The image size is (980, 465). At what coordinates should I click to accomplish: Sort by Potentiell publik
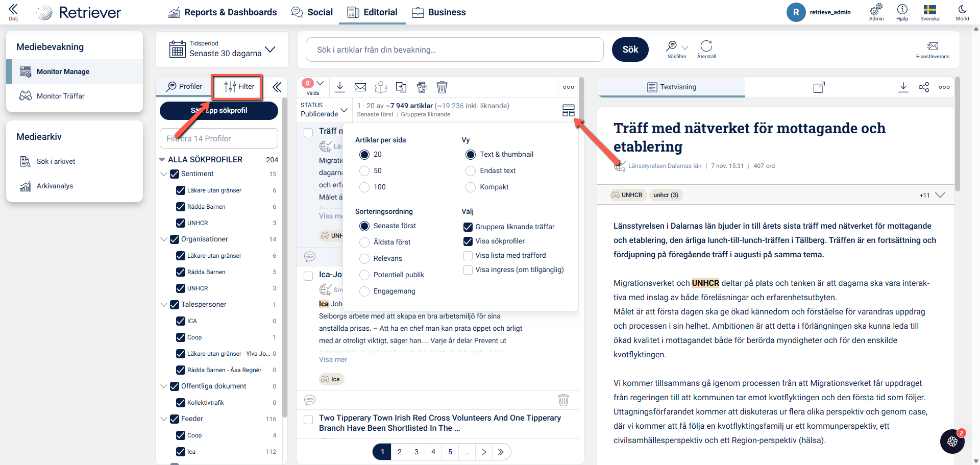[x=364, y=275]
